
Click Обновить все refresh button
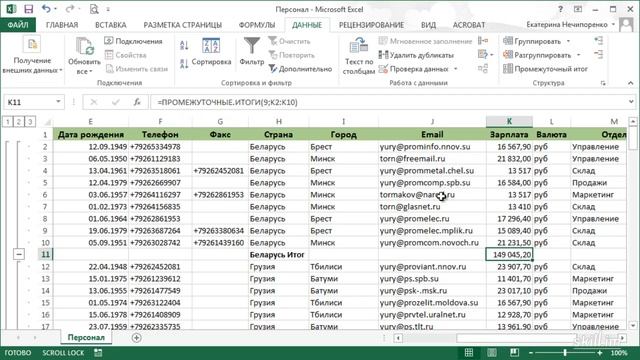pos(84,56)
